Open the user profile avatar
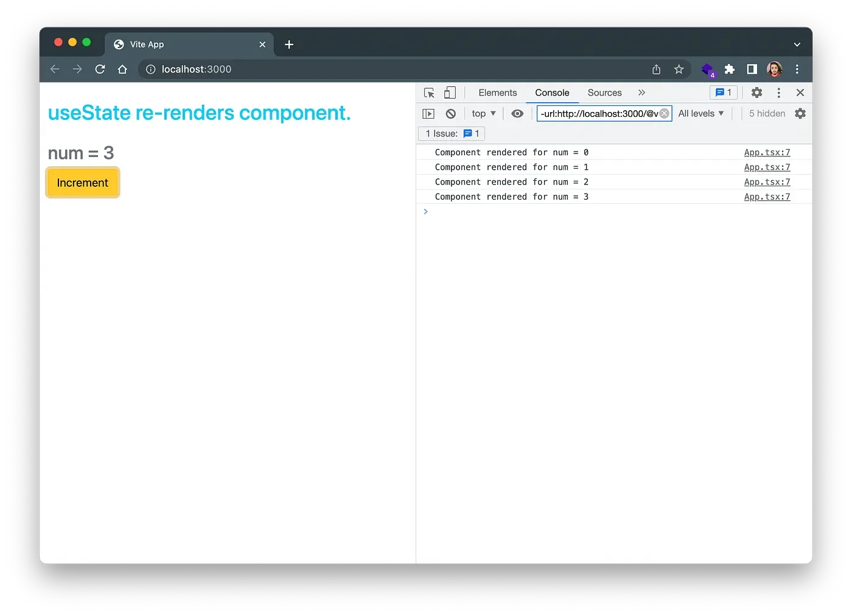 click(x=775, y=69)
